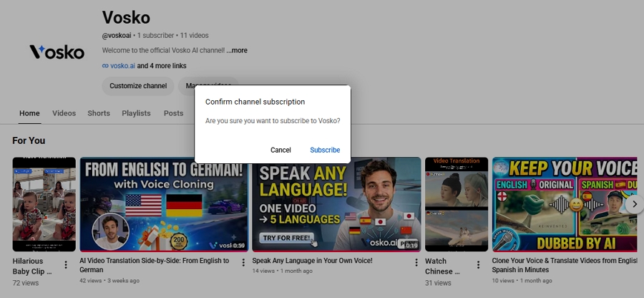Cancel the channel subscription dialog
This screenshot has width=644, height=298.
click(280, 150)
